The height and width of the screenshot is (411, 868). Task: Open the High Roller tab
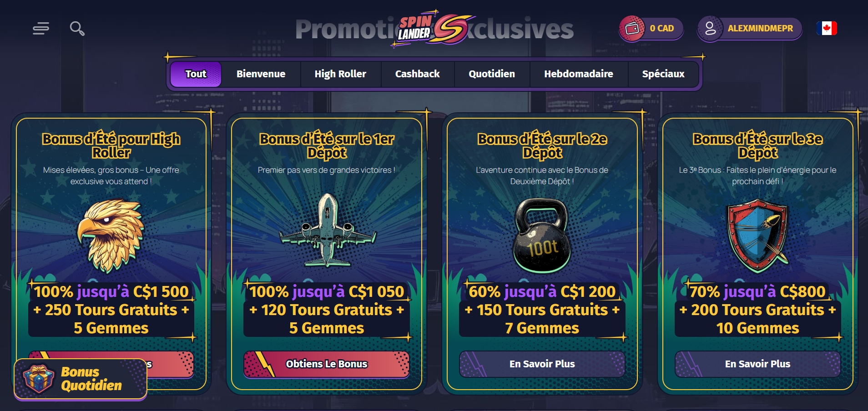(340, 74)
